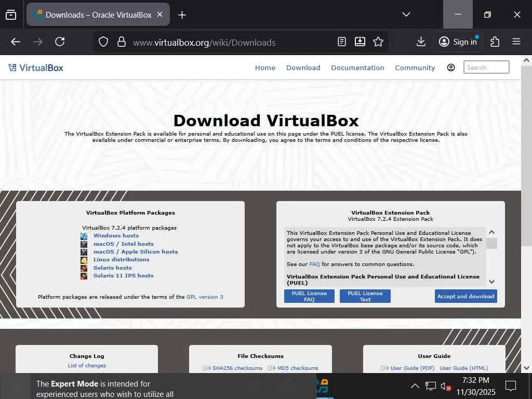Click the VirtualBox logo in the site header
Image resolution: width=532 pixels, height=399 pixels.
tap(36, 68)
